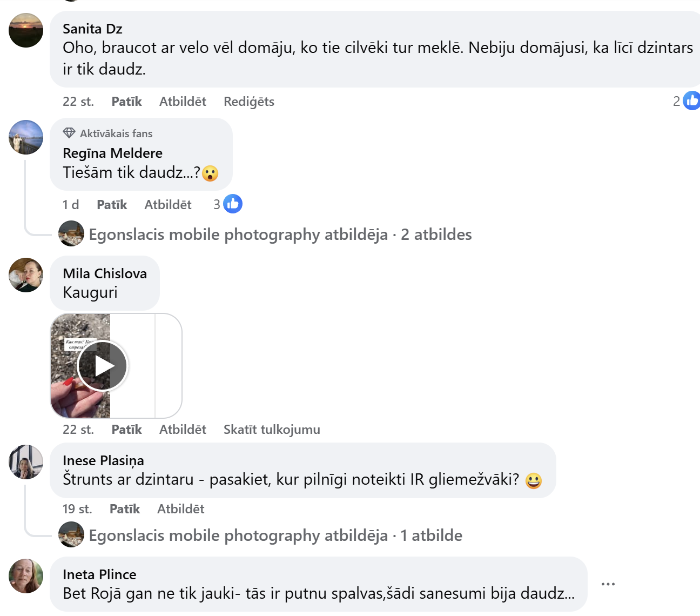The image size is (700, 616).
Task: Click the diamond top fan badge icon
Action: [x=69, y=133]
